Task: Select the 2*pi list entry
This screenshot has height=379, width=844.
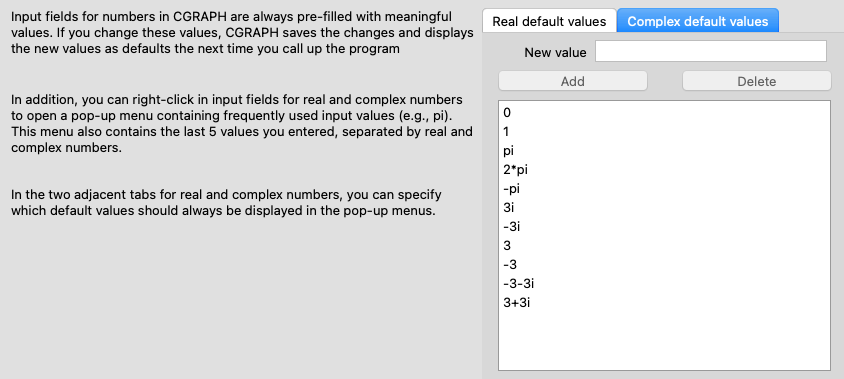Action: [664, 170]
